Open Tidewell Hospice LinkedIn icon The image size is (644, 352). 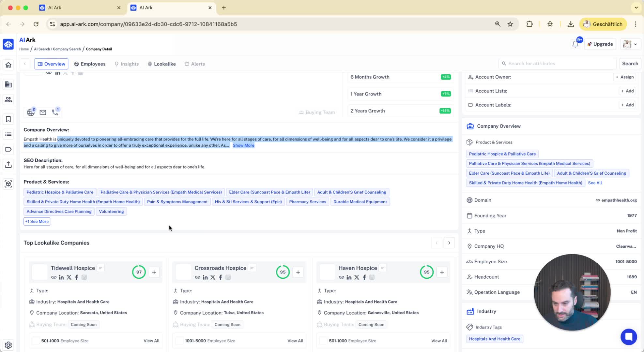pos(61,277)
